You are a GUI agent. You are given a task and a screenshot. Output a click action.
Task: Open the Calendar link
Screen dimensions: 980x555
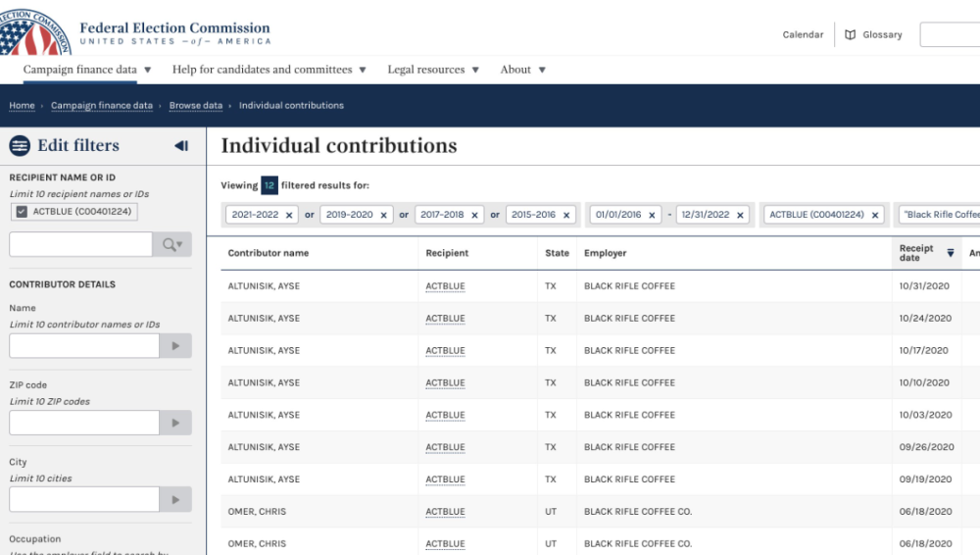[x=804, y=35]
